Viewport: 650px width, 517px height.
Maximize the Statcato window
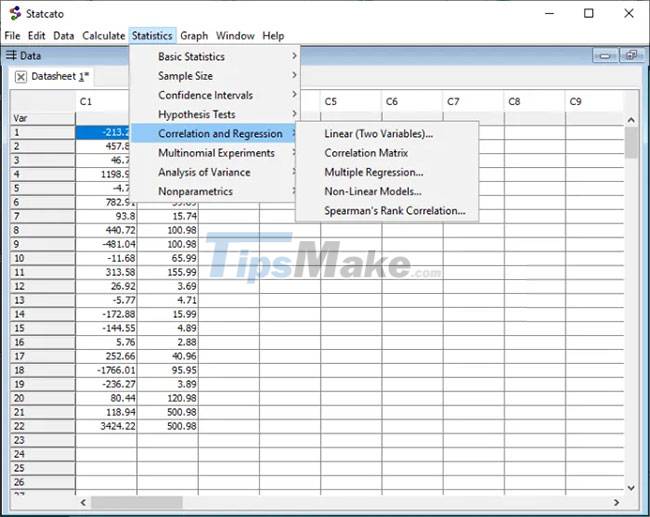coord(589,13)
